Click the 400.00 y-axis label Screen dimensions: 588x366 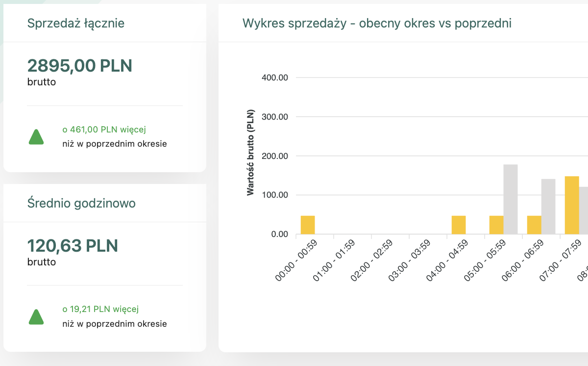275,78
